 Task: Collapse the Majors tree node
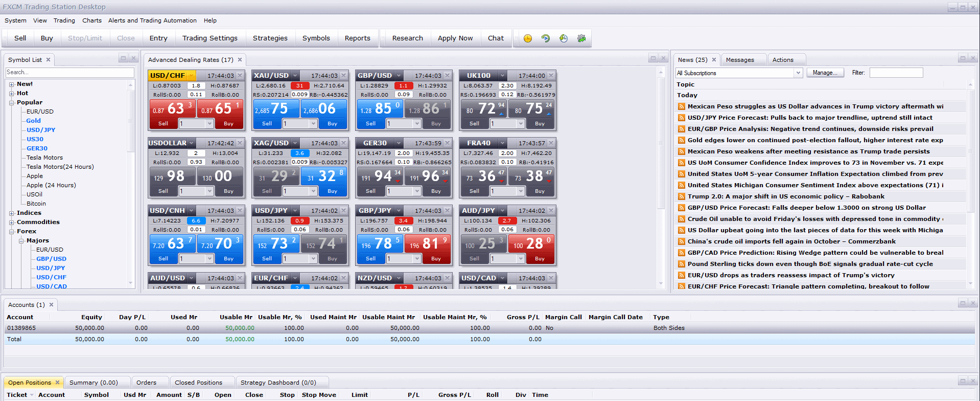pyautogui.click(x=21, y=241)
